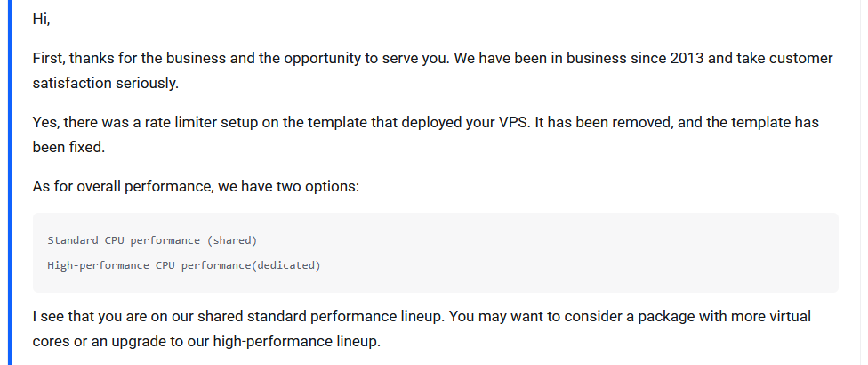Click the "been fixed." text

pyautogui.click(x=68, y=147)
